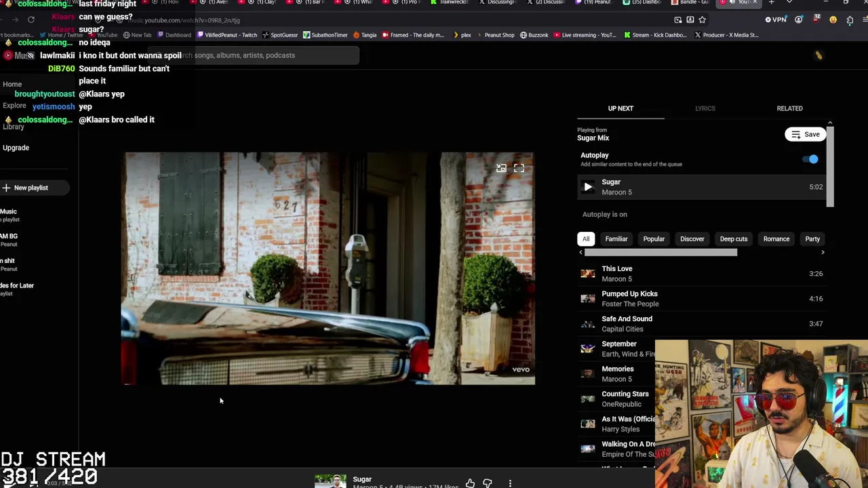This screenshot has height=488, width=868.
Task: Click the browser address bar URL
Action: 183,20
